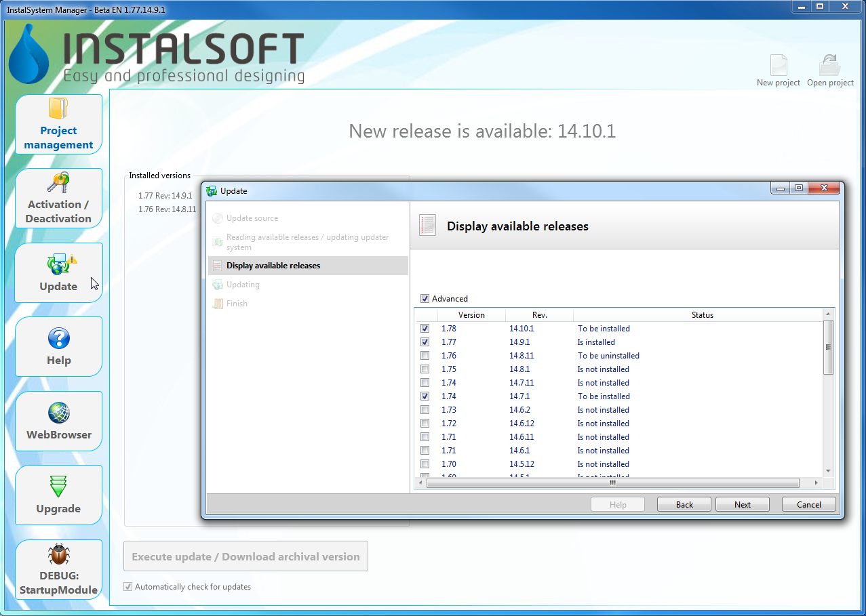The width and height of the screenshot is (866, 616).
Task: Check version 1.71 rev 14.6.11
Action: click(425, 437)
